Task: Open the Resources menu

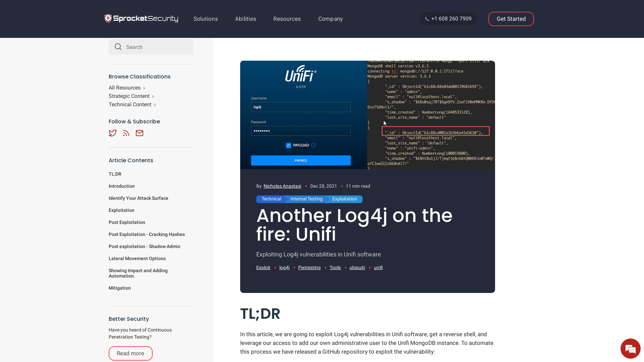Action: [287, 19]
